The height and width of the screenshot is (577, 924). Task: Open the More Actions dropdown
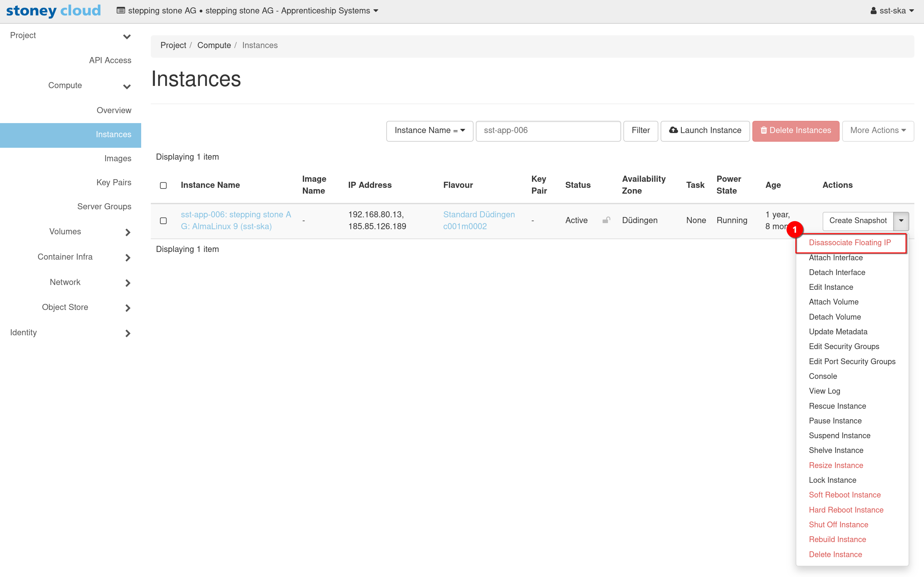coord(877,130)
